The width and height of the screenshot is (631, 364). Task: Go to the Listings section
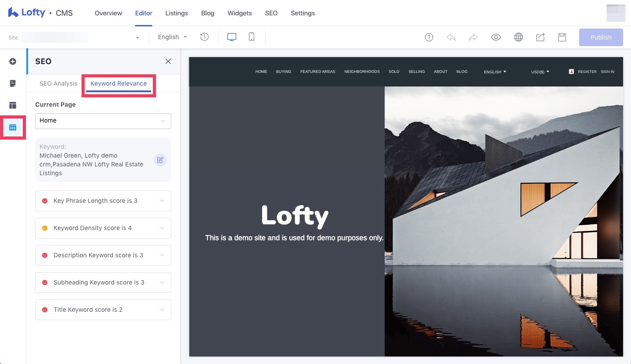tap(177, 13)
